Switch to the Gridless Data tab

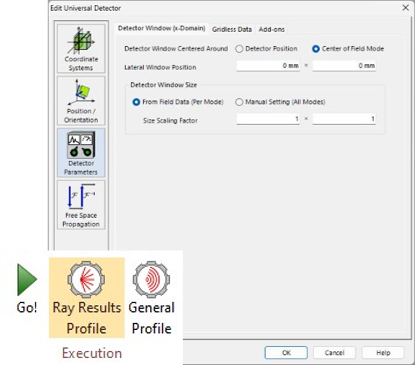pos(232,29)
